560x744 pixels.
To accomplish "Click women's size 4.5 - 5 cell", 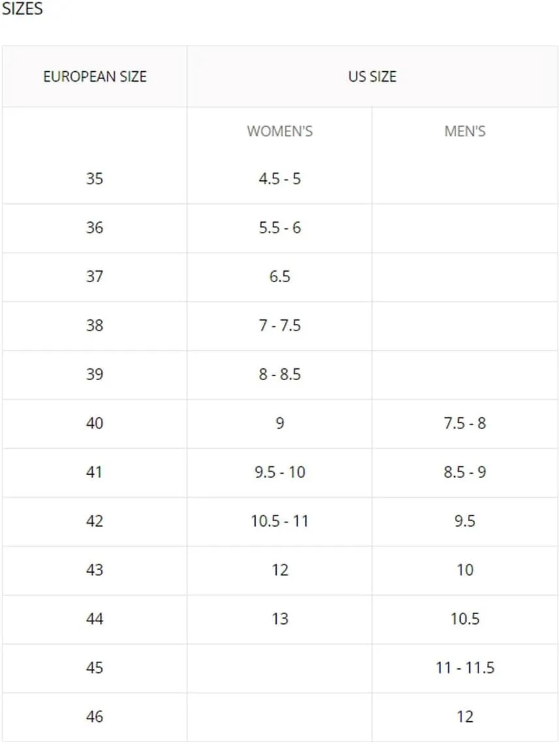I will pos(280,178).
